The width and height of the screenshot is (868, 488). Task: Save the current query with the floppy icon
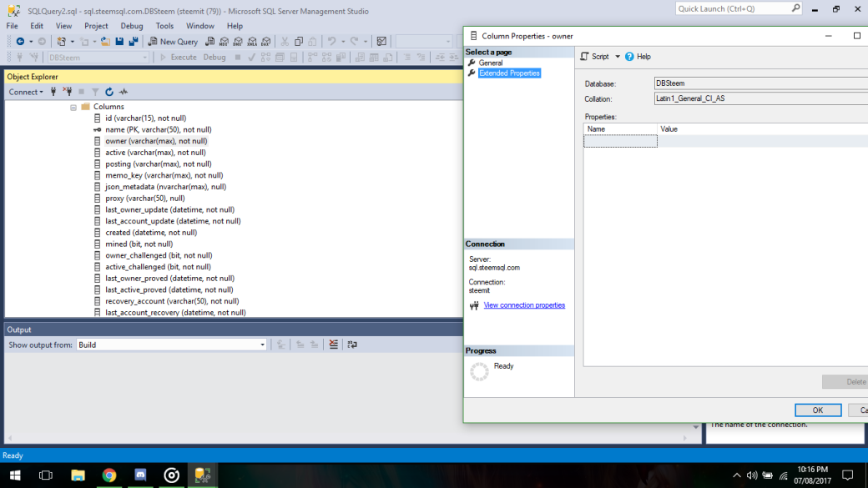point(119,42)
